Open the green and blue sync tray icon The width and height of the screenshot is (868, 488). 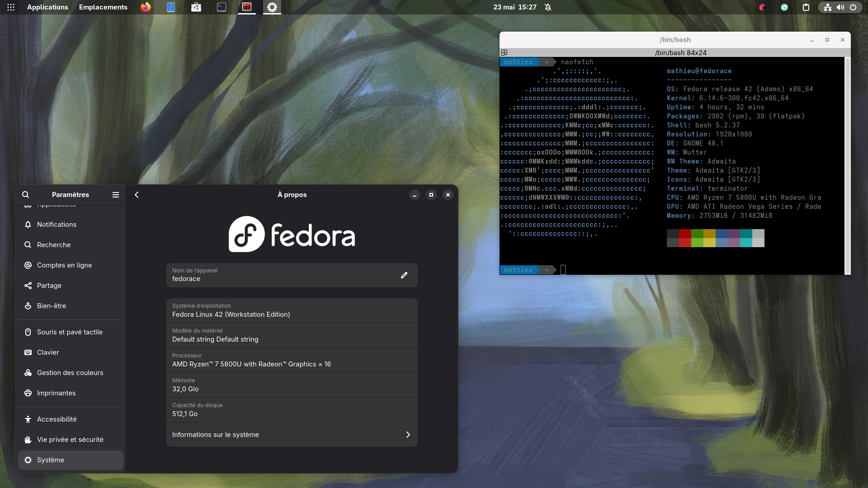[x=784, y=7]
